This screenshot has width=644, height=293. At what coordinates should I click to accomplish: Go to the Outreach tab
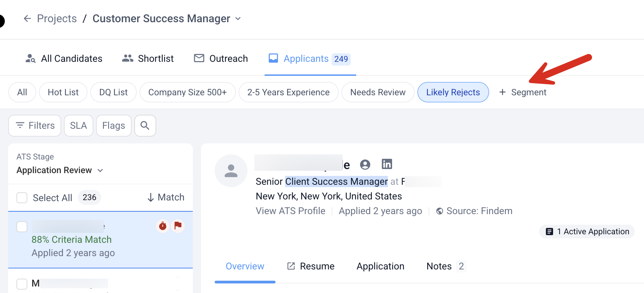pyautogui.click(x=221, y=58)
